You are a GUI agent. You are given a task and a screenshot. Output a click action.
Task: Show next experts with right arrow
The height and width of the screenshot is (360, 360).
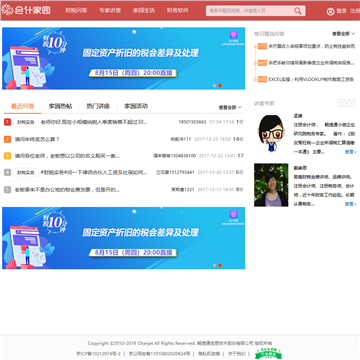coord(351,103)
